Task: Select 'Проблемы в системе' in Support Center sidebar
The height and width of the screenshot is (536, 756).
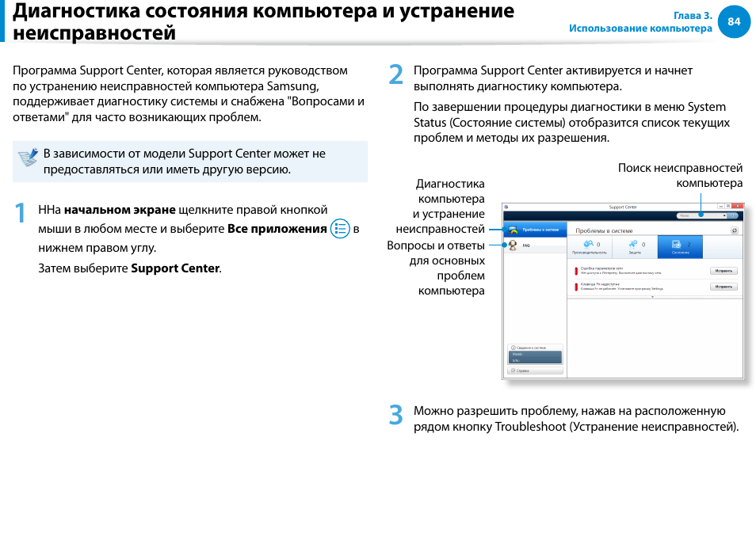Action: 535,230
